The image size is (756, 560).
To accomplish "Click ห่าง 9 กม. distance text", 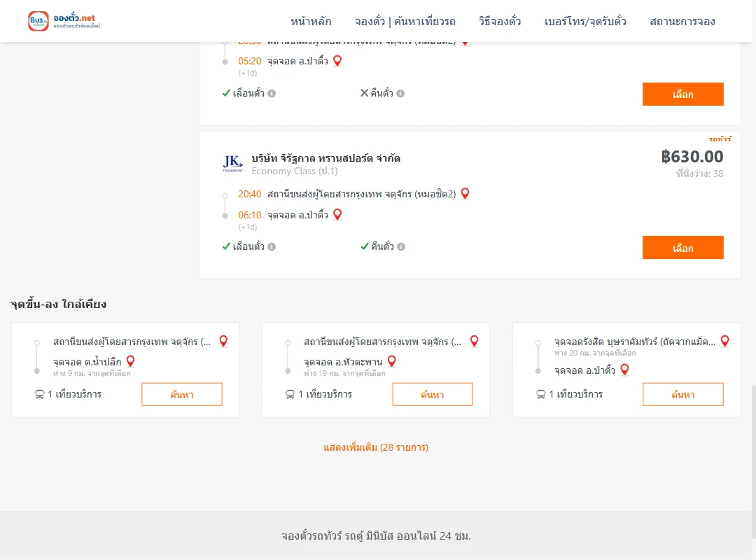I will pyautogui.click(x=92, y=373).
